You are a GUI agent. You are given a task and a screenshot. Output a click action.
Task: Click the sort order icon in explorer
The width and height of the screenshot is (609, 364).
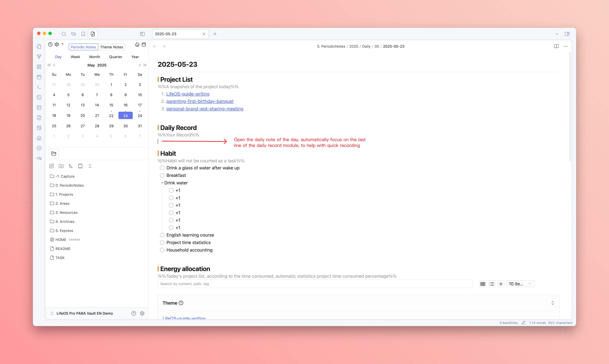pos(71,166)
